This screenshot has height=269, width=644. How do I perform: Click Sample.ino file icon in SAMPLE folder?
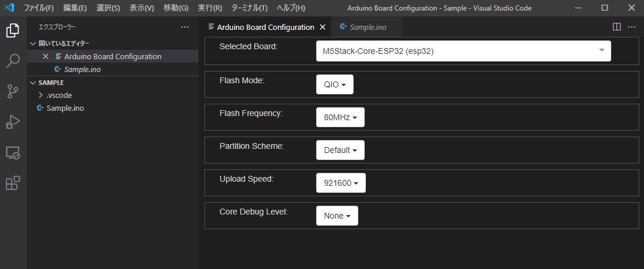click(40, 108)
